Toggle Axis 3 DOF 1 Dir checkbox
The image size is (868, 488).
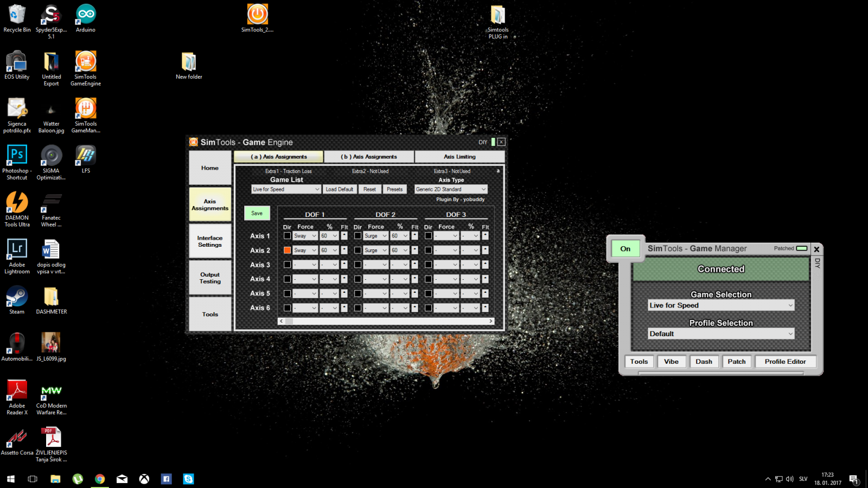[x=288, y=265]
